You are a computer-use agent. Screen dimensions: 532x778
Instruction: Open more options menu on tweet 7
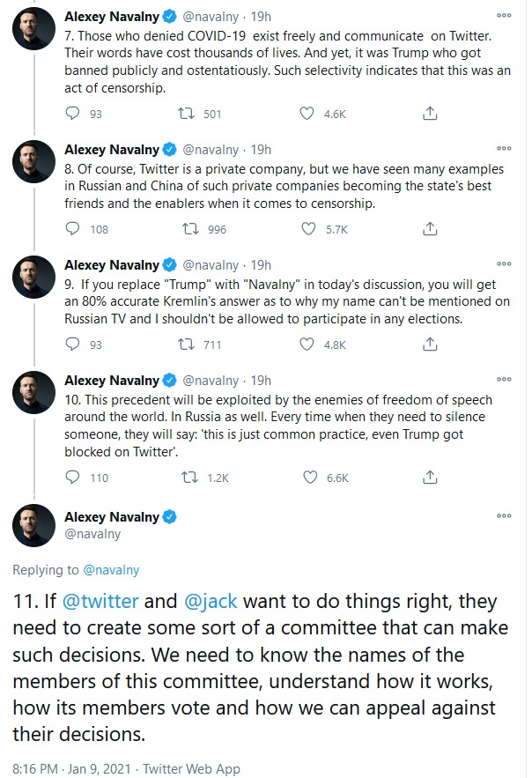coord(504,16)
